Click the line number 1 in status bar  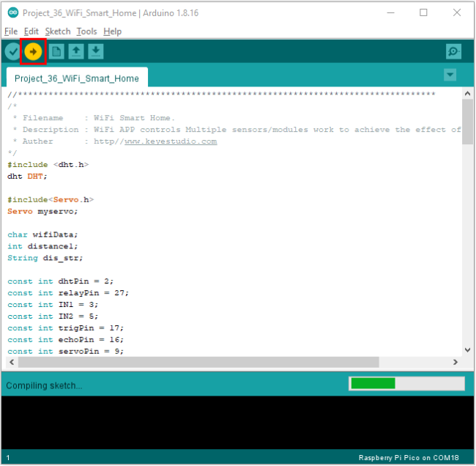(x=8, y=458)
